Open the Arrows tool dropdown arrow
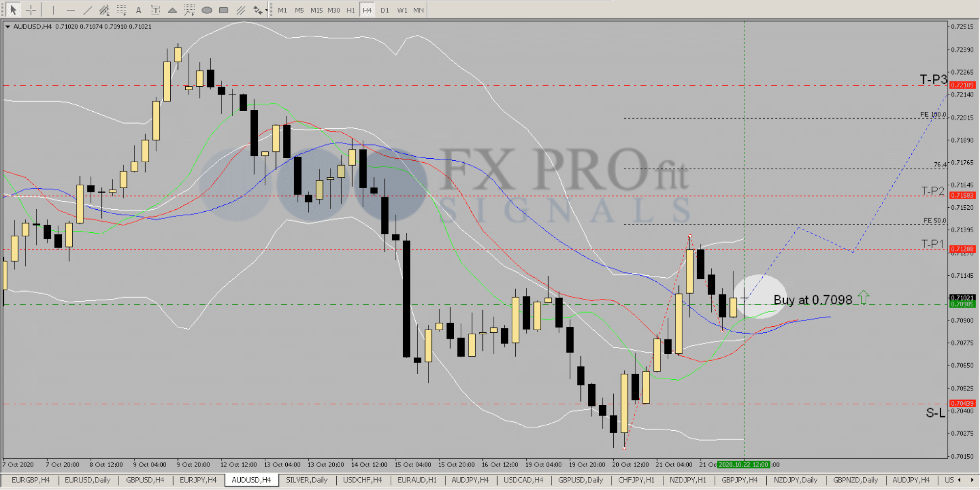The image size is (980, 490). pos(266,10)
